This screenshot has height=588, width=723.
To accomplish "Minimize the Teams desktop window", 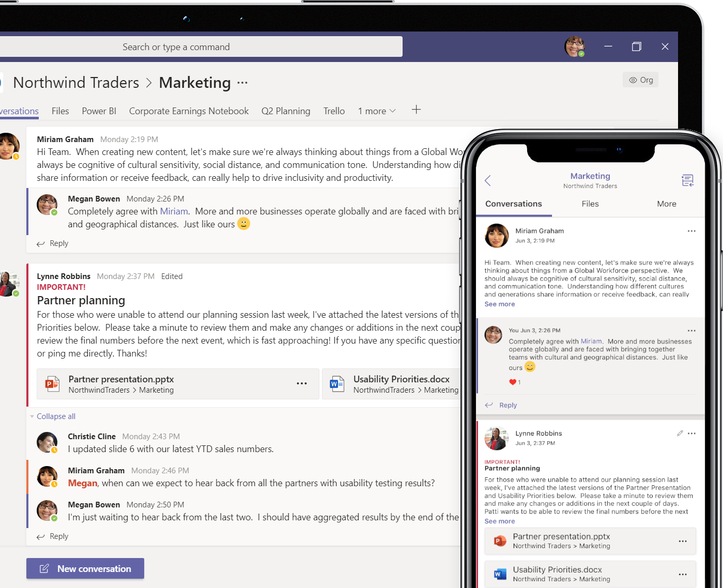I will (x=608, y=47).
